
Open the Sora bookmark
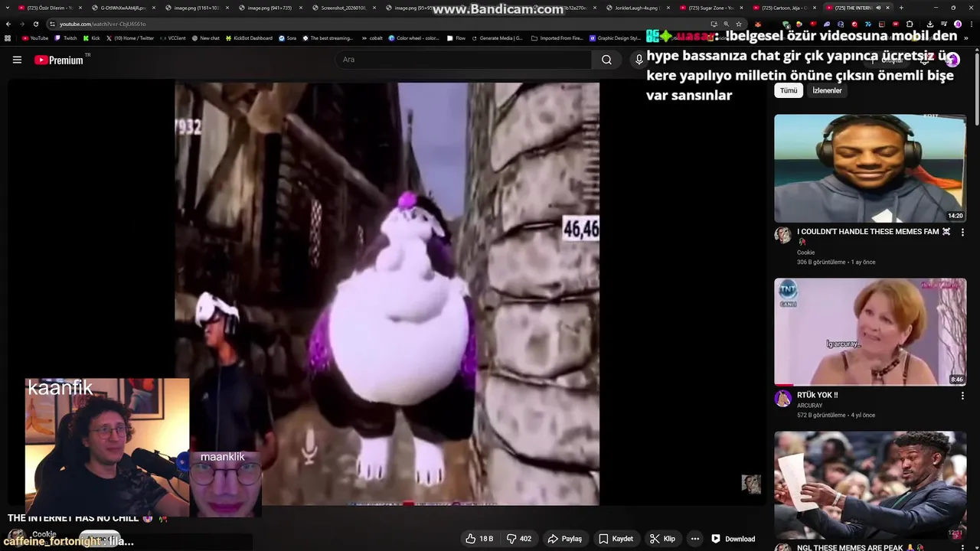287,37
